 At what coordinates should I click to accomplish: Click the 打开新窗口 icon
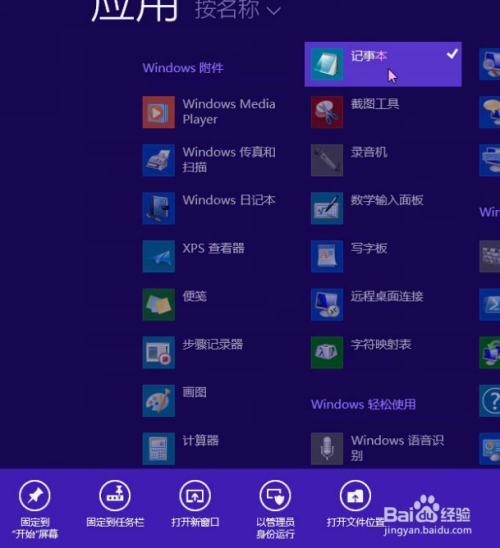point(195,496)
